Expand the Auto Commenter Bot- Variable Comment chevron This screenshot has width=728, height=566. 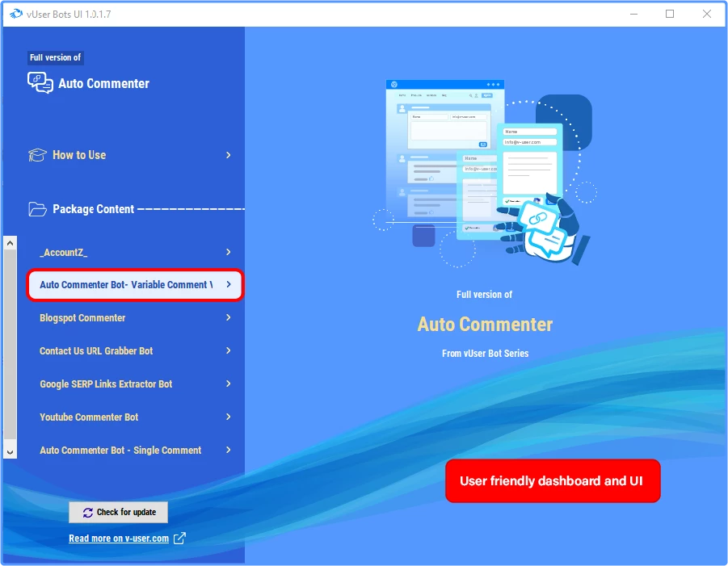point(229,284)
